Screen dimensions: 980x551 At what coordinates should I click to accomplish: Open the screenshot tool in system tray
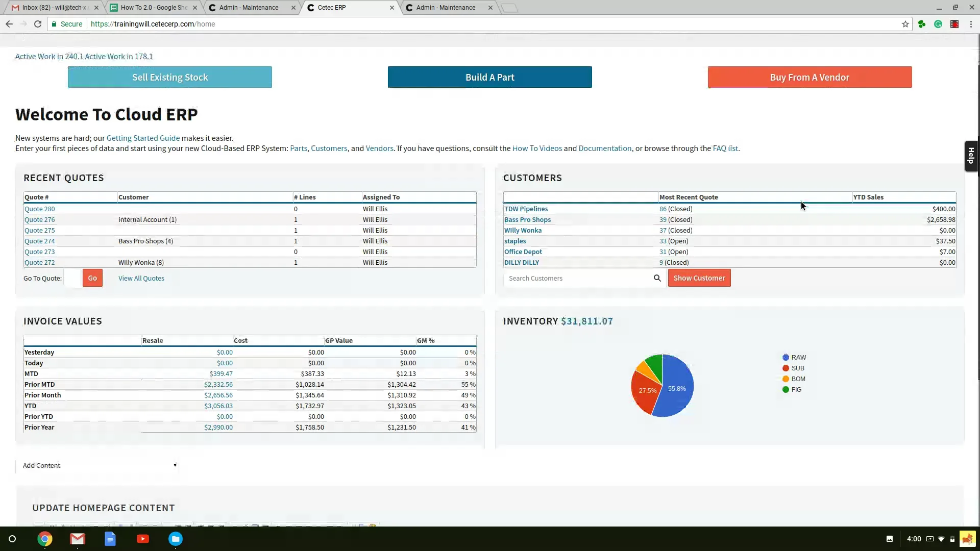[890, 539]
